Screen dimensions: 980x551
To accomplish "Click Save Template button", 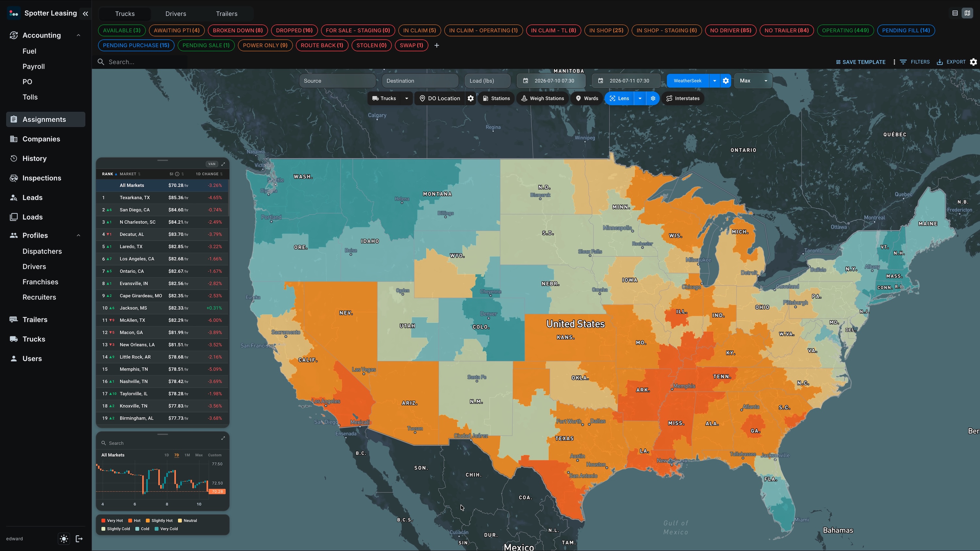I will pyautogui.click(x=860, y=62).
